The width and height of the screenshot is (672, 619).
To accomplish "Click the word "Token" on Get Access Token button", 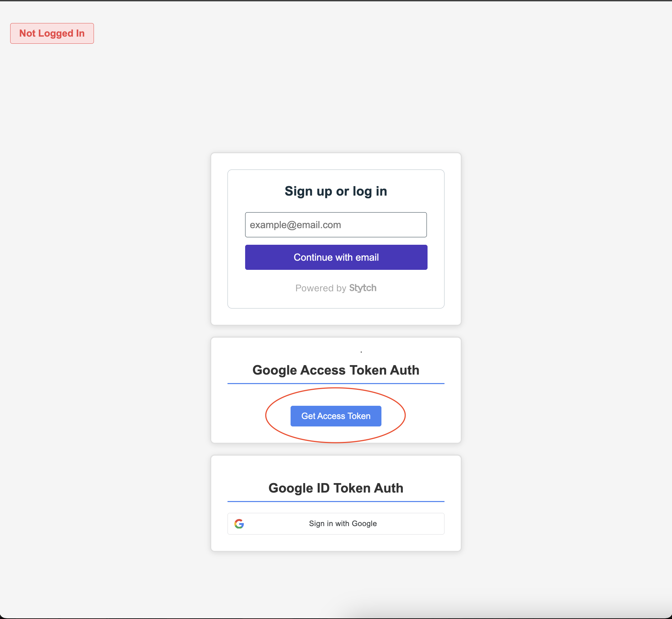I will click(x=359, y=416).
